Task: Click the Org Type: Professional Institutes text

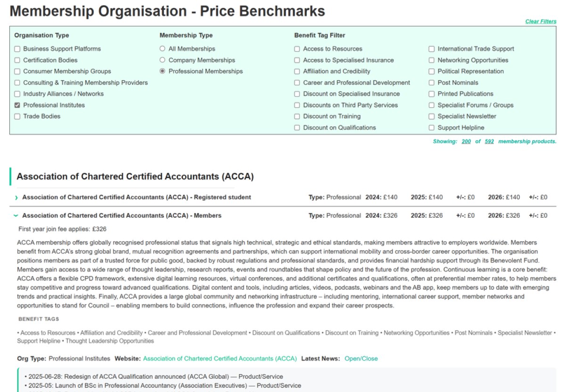Action: point(64,359)
